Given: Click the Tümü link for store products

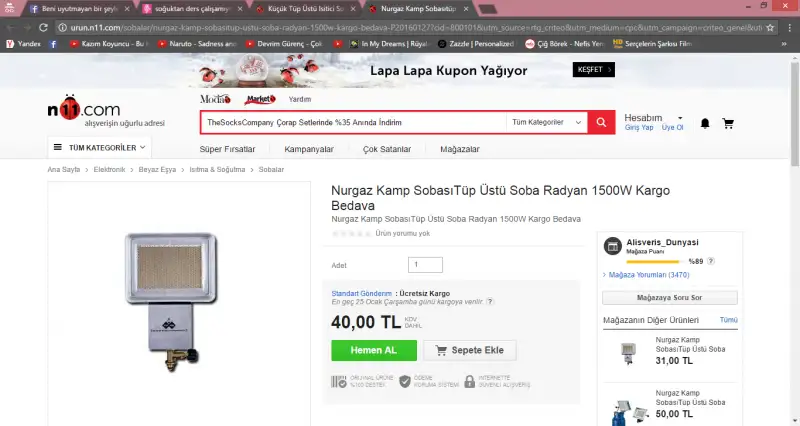Looking at the screenshot, I should tap(729, 320).
